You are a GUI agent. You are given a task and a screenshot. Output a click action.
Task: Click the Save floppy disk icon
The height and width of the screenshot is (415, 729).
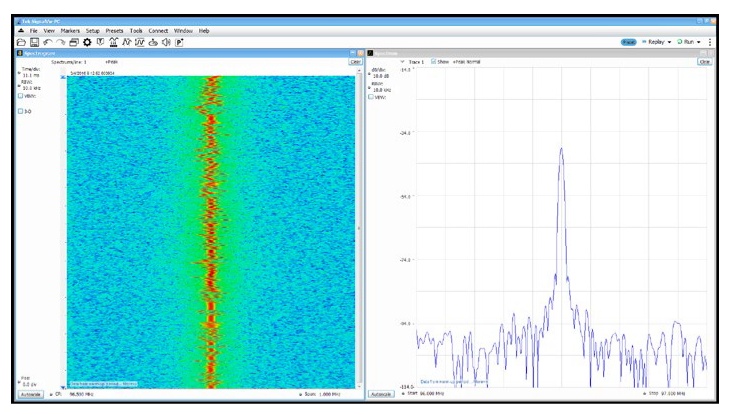[34, 42]
